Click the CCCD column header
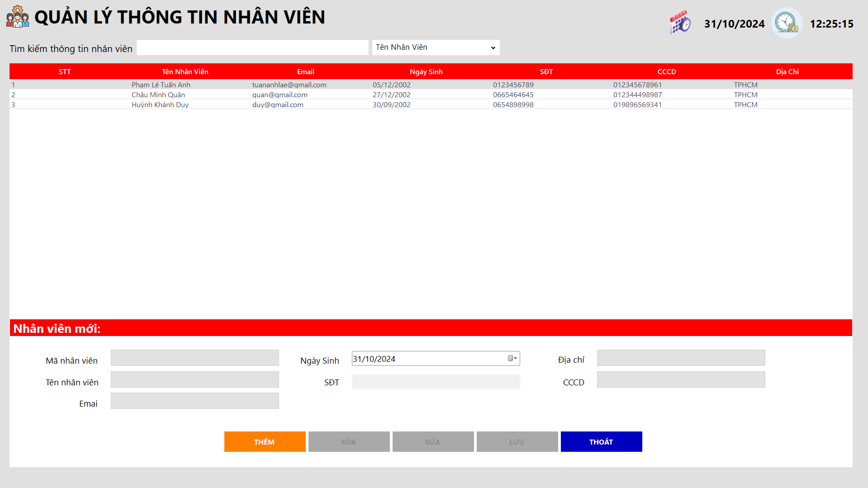The width and height of the screenshot is (868, 488). 667,72
